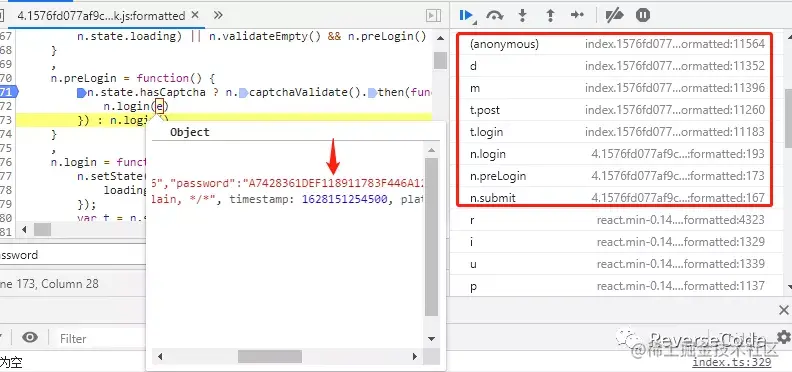Close the console drawer
The width and height of the screenshot is (792, 372).
(x=783, y=310)
